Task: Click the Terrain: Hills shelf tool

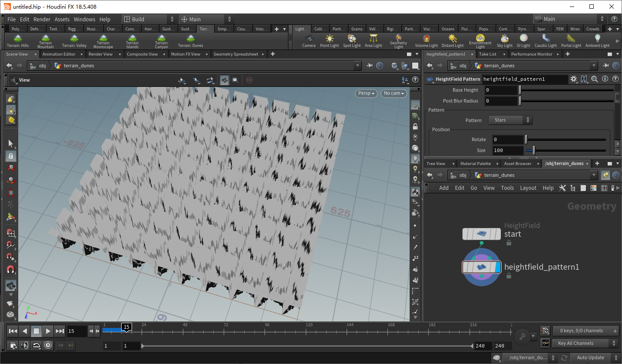Action: 17,41
